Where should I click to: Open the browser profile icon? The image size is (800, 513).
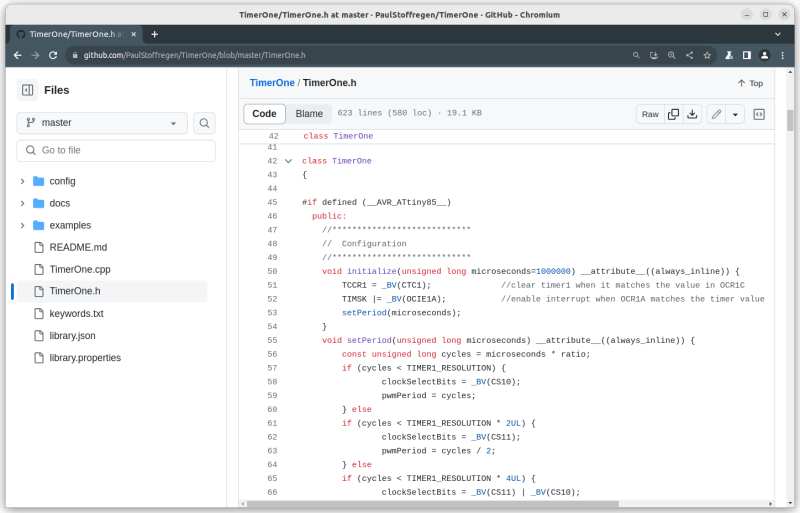pyautogui.click(x=764, y=55)
